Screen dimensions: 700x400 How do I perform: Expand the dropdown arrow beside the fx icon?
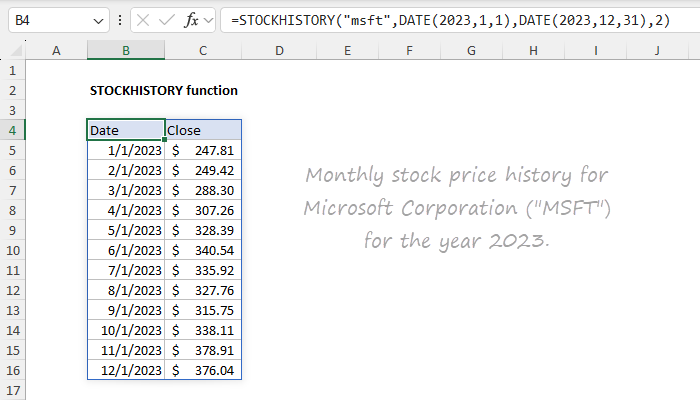pos(208,21)
